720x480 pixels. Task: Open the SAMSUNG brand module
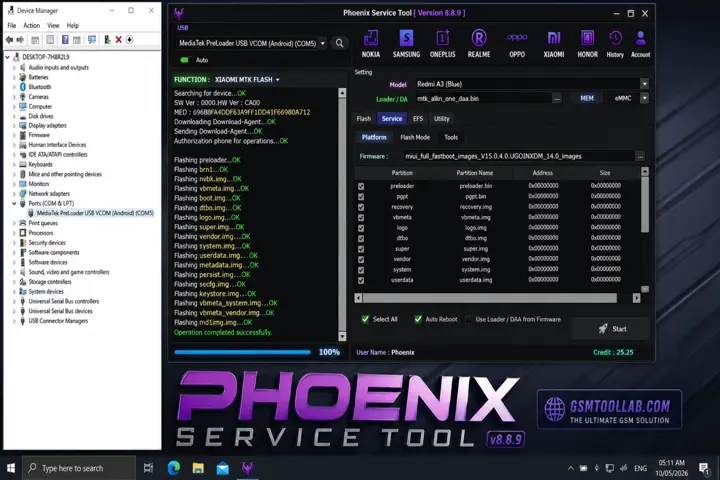tap(406, 44)
